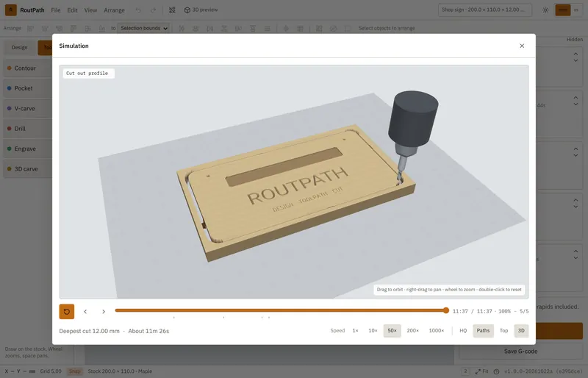Click the Redo arrow icon
Screen dimensions: 588x378
pyautogui.click(x=153, y=10)
